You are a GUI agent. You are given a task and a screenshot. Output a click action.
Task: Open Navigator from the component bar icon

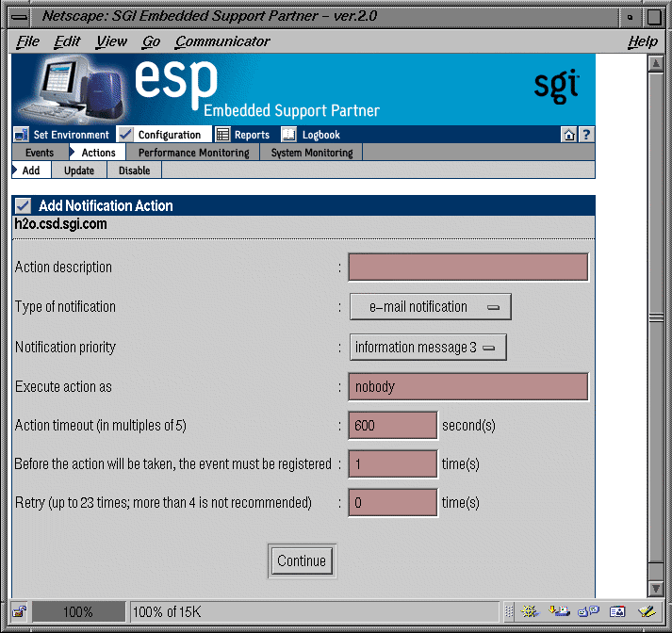[530, 611]
